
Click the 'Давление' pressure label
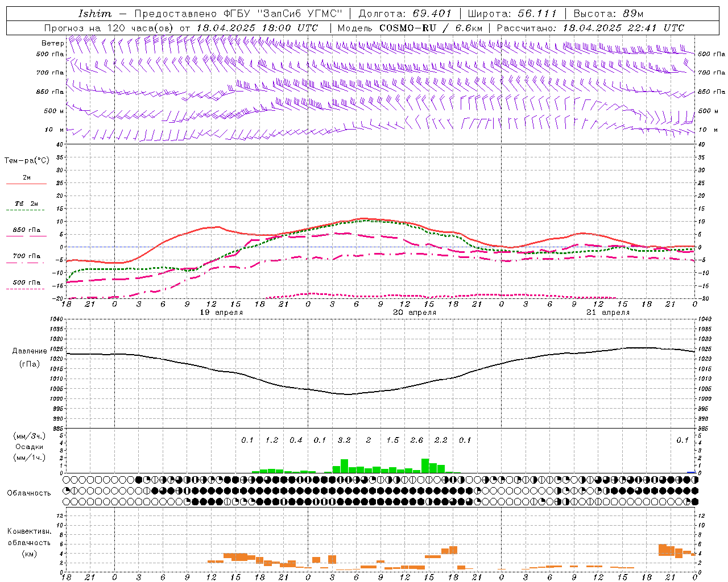[x=30, y=351]
